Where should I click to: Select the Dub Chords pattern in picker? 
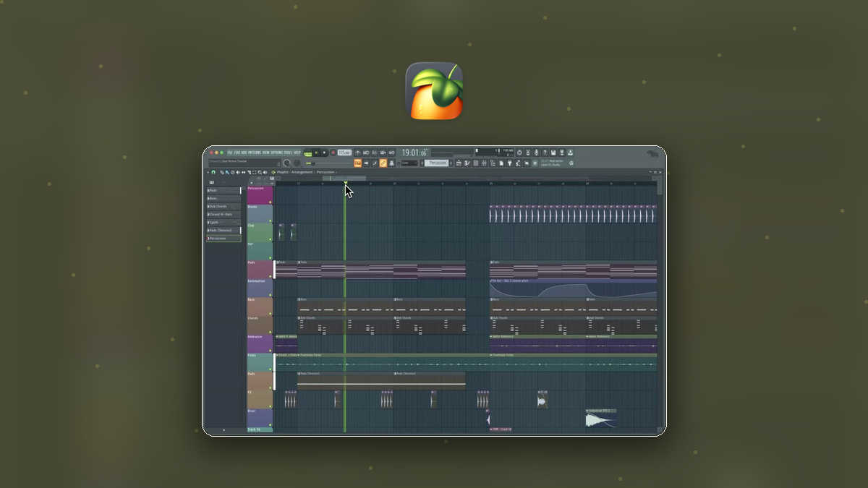point(224,206)
